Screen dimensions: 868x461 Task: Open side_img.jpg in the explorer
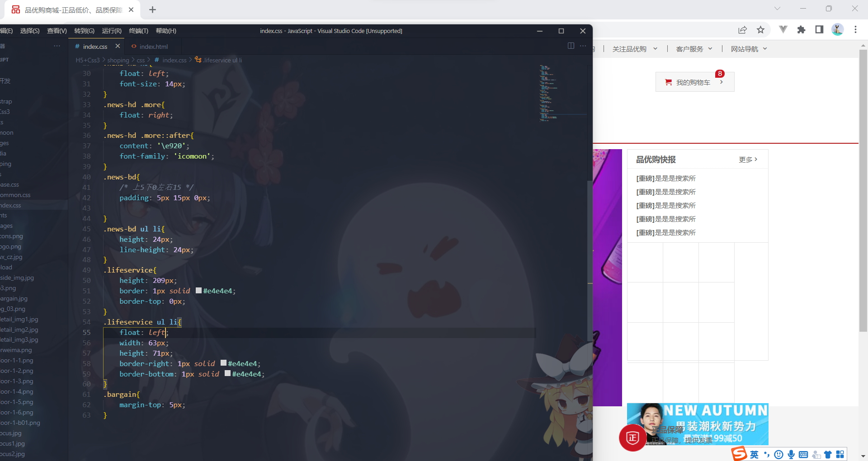click(17, 278)
